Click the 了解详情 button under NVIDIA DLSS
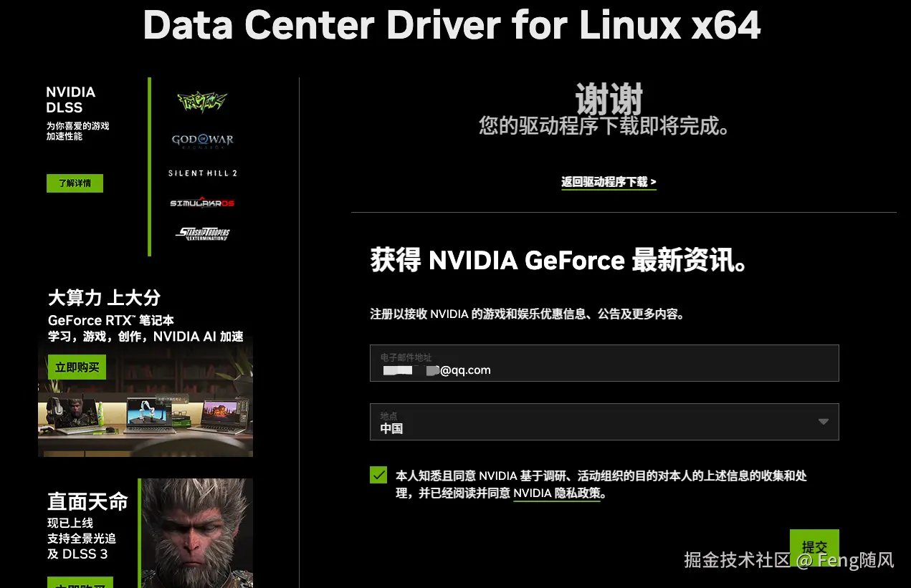This screenshot has width=911, height=588. 75,183
